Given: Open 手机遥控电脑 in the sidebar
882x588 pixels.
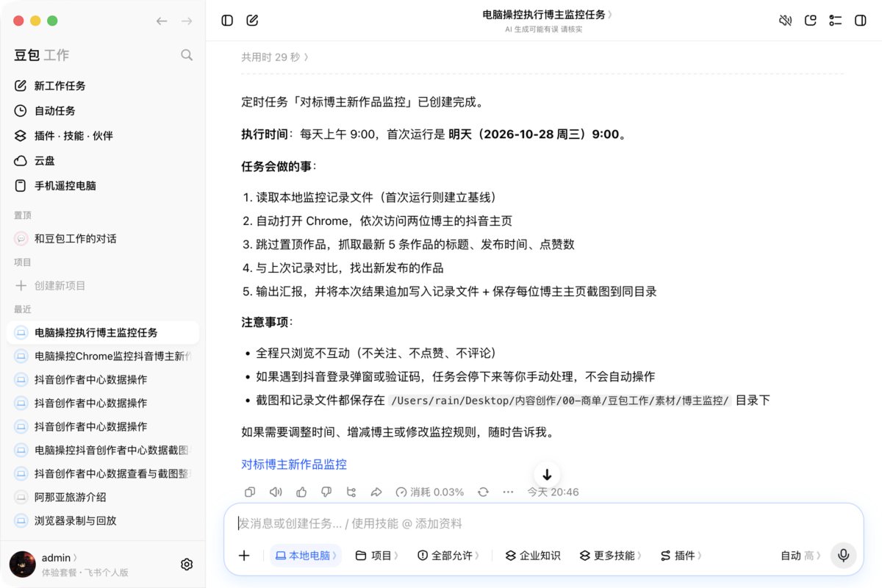Looking at the screenshot, I should tap(103, 186).
